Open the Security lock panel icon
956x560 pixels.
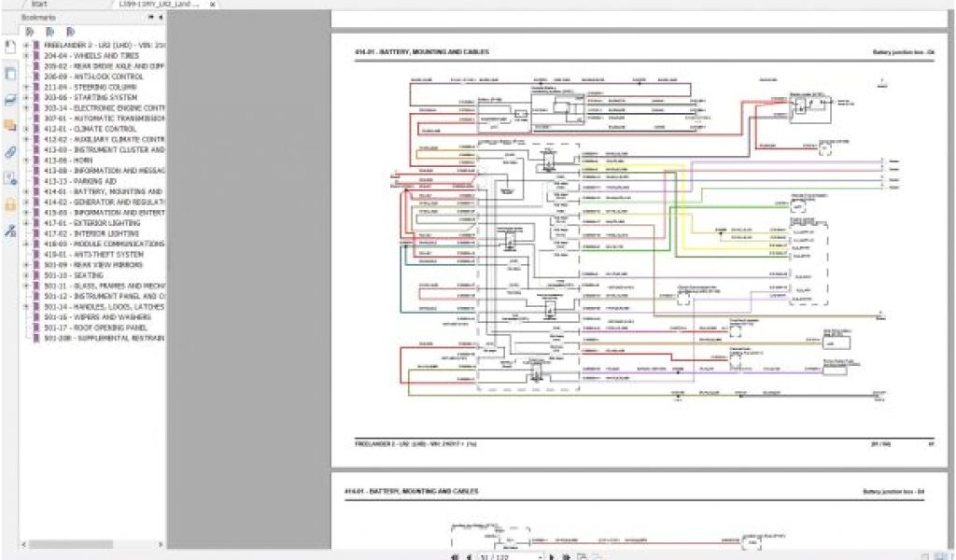click(x=9, y=203)
